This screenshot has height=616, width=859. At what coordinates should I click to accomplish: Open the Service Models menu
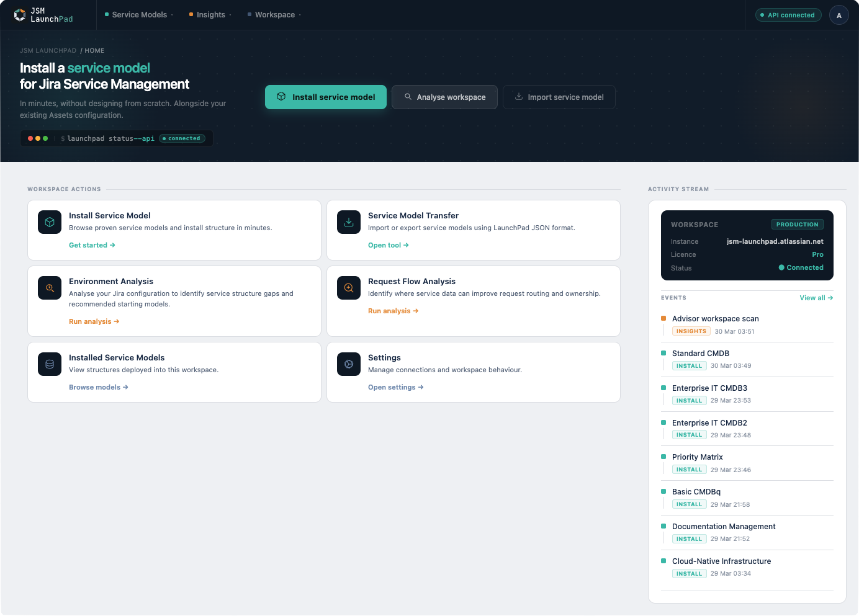138,14
